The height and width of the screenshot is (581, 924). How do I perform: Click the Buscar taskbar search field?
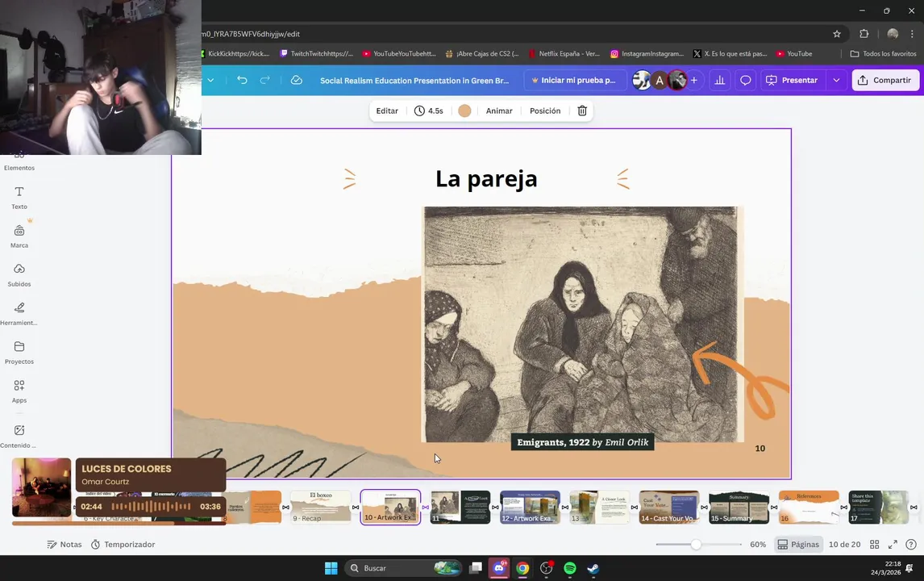click(x=403, y=568)
